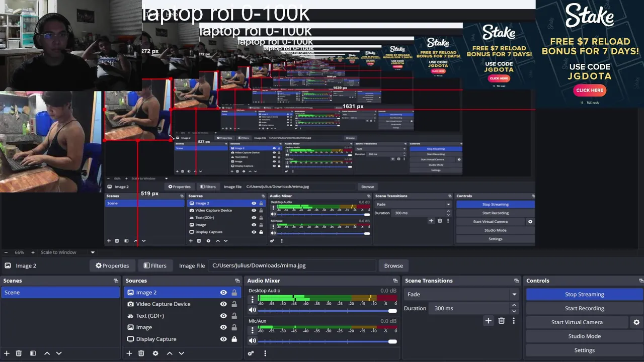This screenshot has width=644, height=362.
Task: Mute Mic/Aux speaker icon
Action: click(x=252, y=340)
